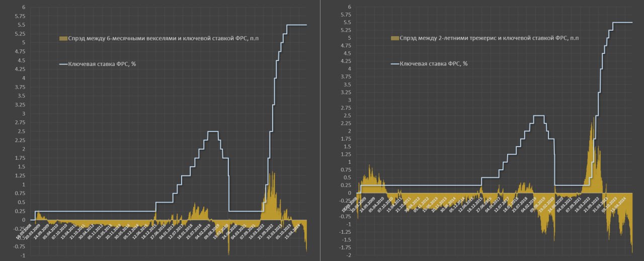Viewport: 644px width, 261px height.
Task: Click y-axis value 1.75 in 6-month bills chart
Action: (19, 158)
